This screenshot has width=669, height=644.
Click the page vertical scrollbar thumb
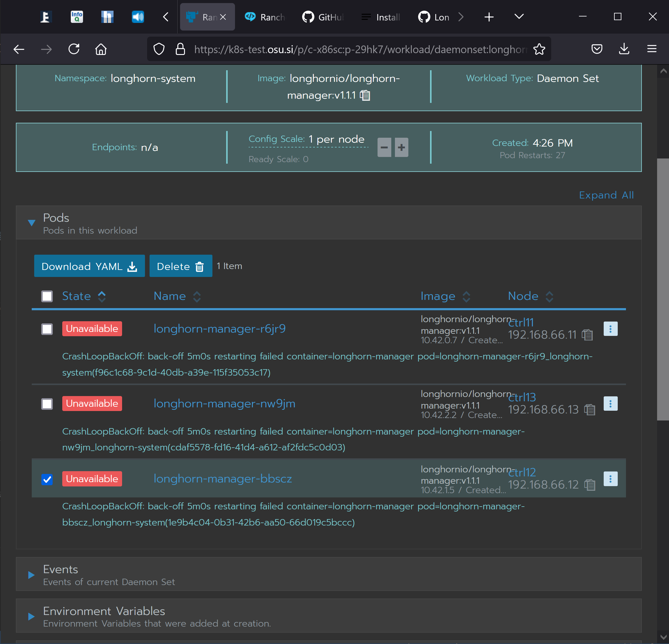(663, 289)
